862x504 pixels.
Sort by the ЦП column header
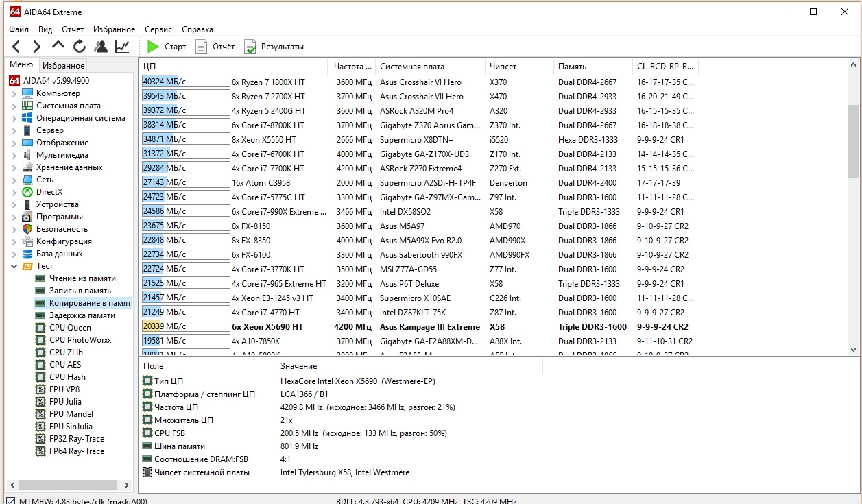click(234, 67)
